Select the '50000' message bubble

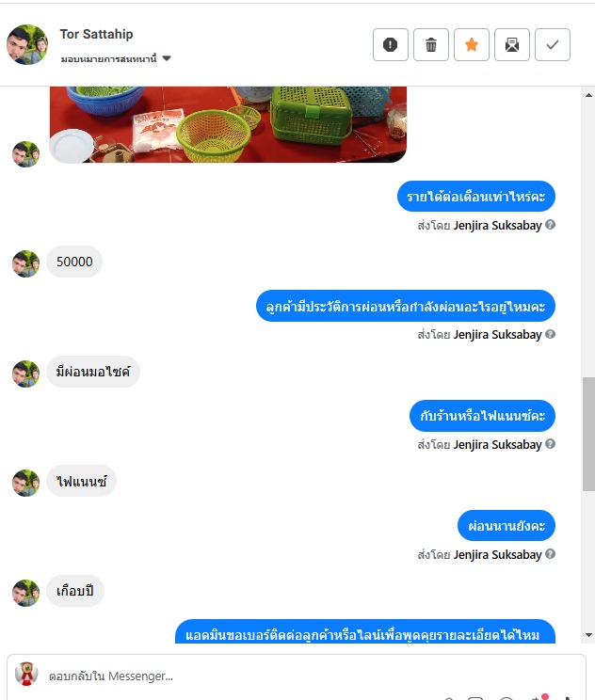point(74,262)
